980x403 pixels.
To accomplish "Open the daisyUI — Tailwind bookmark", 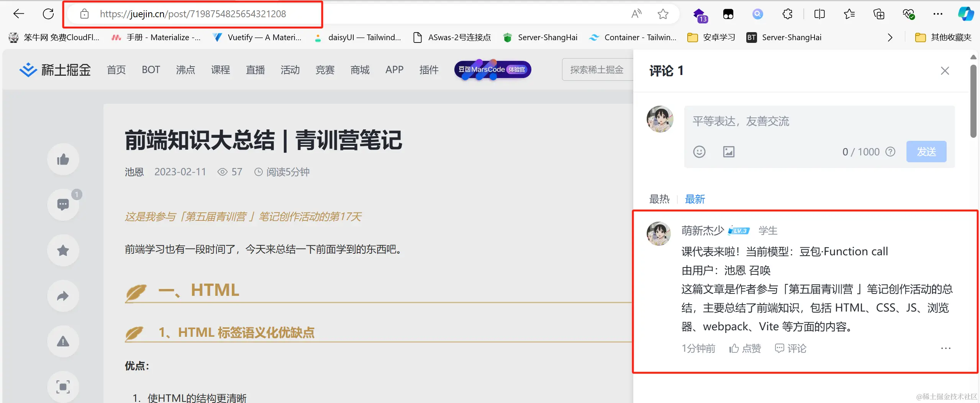I will click(x=357, y=38).
